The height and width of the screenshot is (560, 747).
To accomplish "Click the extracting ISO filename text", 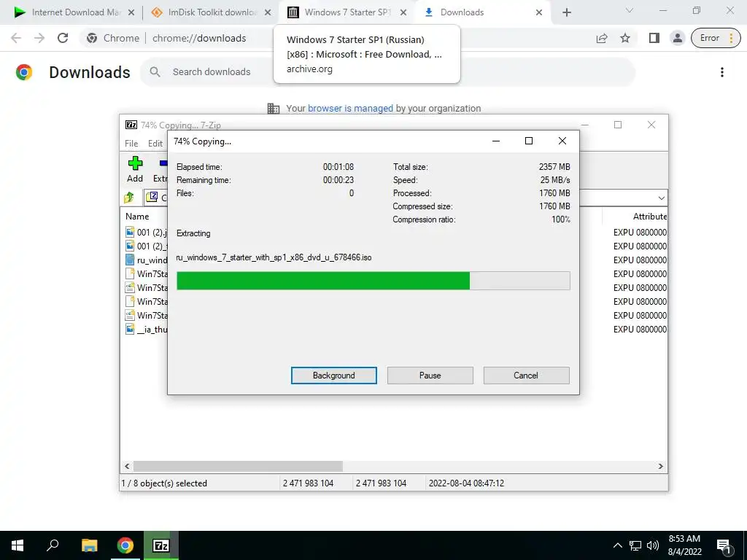I will click(x=274, y=257).
